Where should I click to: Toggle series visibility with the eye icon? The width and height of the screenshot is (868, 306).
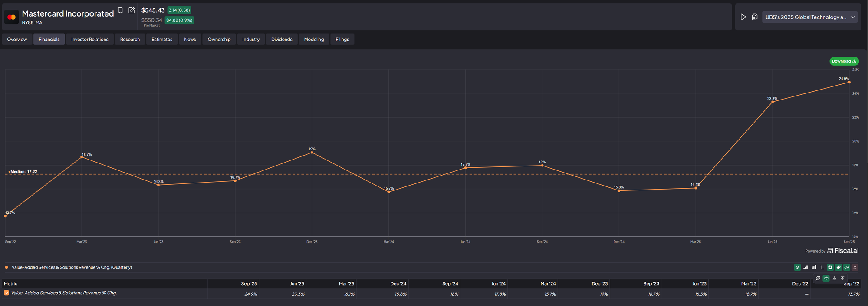(847, 268)
